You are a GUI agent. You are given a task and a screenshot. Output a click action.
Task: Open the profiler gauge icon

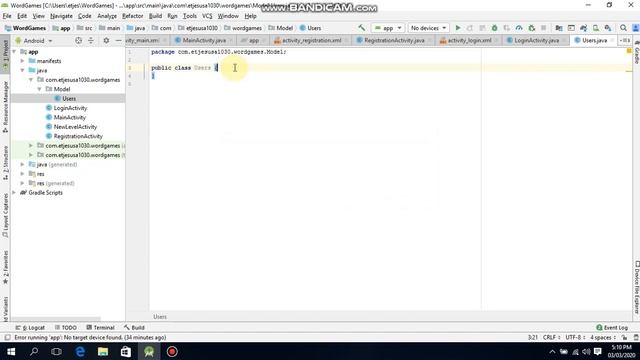519,28
